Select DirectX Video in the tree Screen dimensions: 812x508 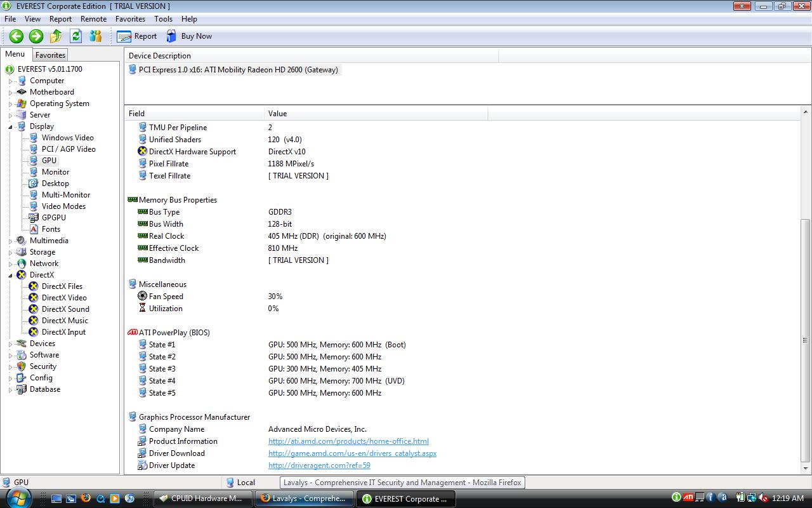click(x=64, y=298)
